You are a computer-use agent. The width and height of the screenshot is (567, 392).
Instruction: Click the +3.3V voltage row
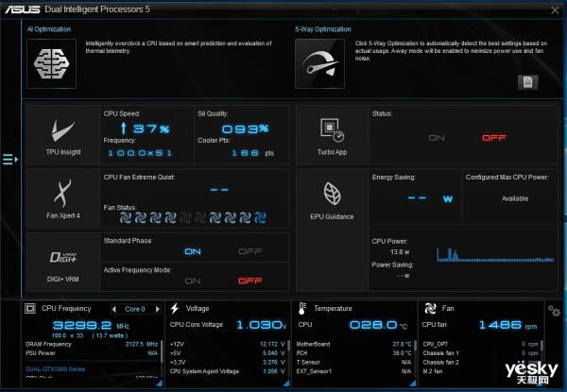(x=228, y=362)
